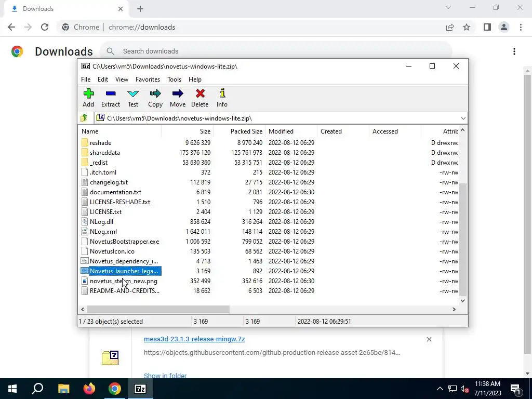
Task: Remove mesa3d download entry with X
Action: click(x=429, y=339)
